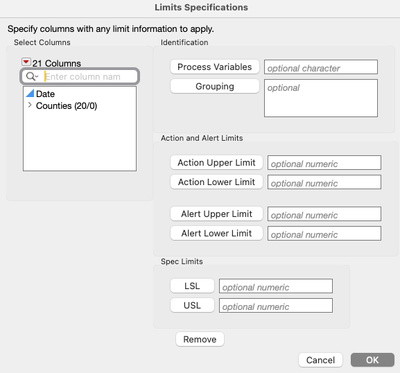Select the Counties (20/0) column group
The image size is (400, 373).
(x=66, y=106)
